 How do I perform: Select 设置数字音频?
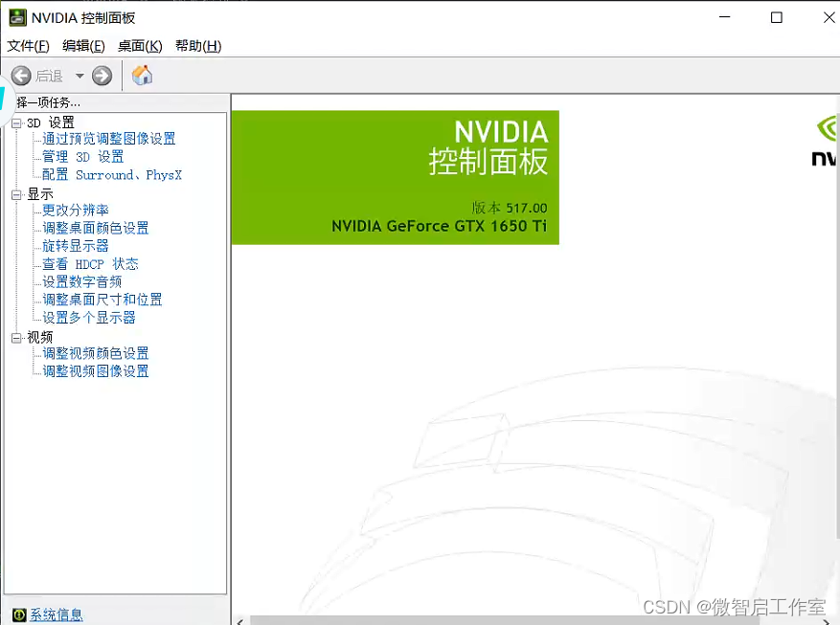[x=82, y=281]
